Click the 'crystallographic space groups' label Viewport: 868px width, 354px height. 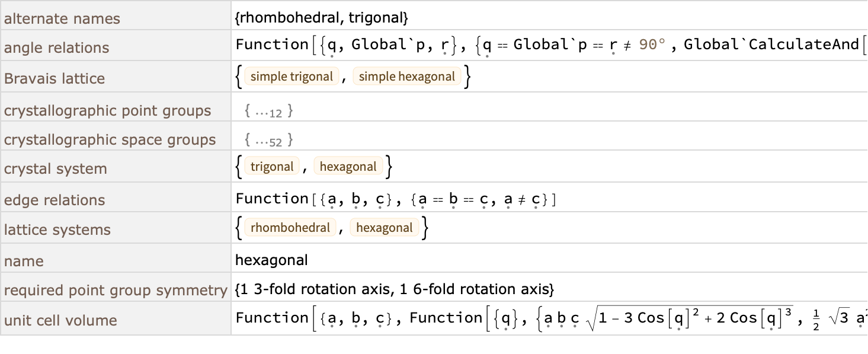[110, 140]
